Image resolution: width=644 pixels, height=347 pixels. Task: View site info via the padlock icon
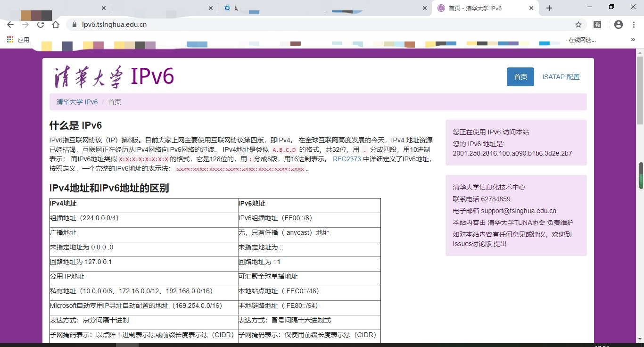pos(74,25)
